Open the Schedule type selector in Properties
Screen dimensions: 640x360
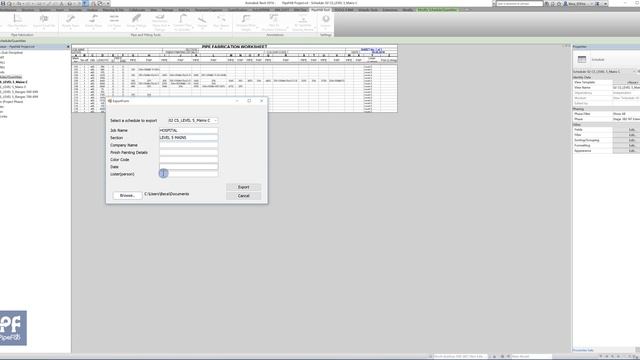[x=604, y=72]
